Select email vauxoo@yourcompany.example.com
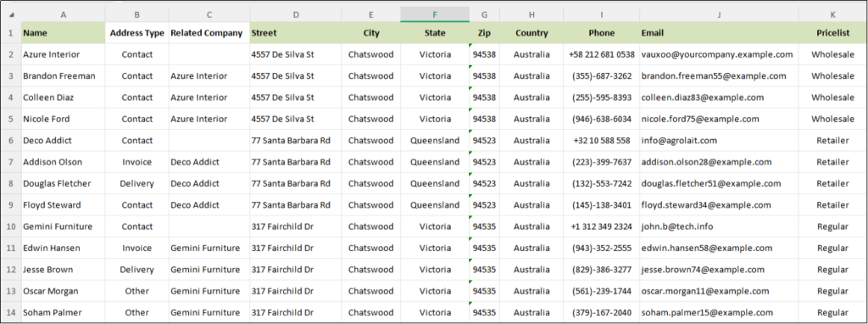Image resolution: width=868 pixels, height=324 pixels. (719, 55)
